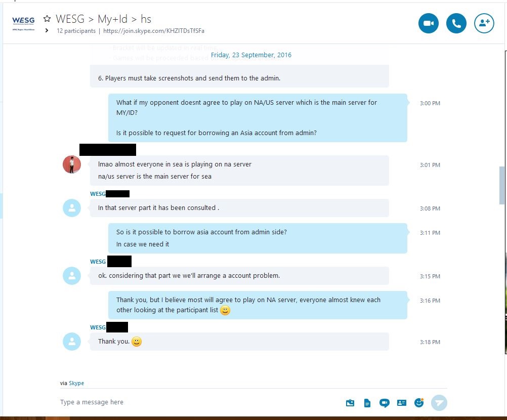Viewport: 507px width, 420px height.
Task: Click the 12 participants label
Action: point(76,31)
